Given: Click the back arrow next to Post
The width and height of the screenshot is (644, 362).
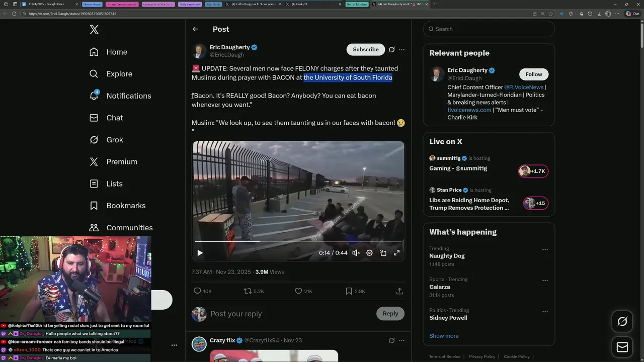Looking at the screenshot, I should (x=195, y=29).
